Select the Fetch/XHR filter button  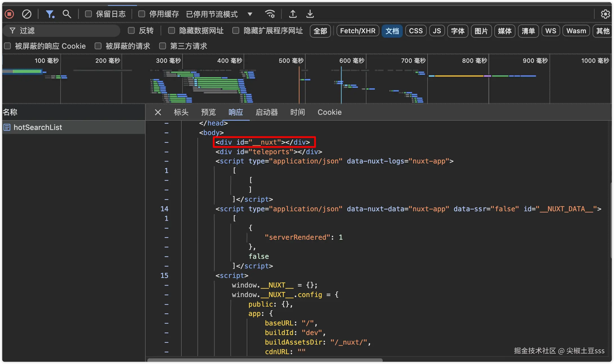pos(357,31)
